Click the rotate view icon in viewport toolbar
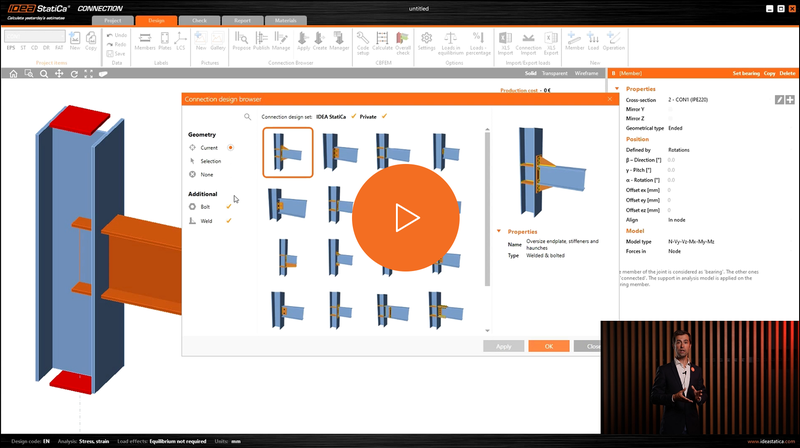800x448 pixels. (74, 74)
